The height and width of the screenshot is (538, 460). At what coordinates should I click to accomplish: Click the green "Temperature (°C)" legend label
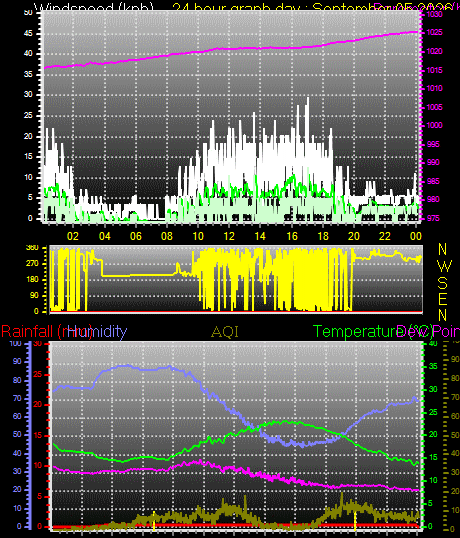[374, 332]
